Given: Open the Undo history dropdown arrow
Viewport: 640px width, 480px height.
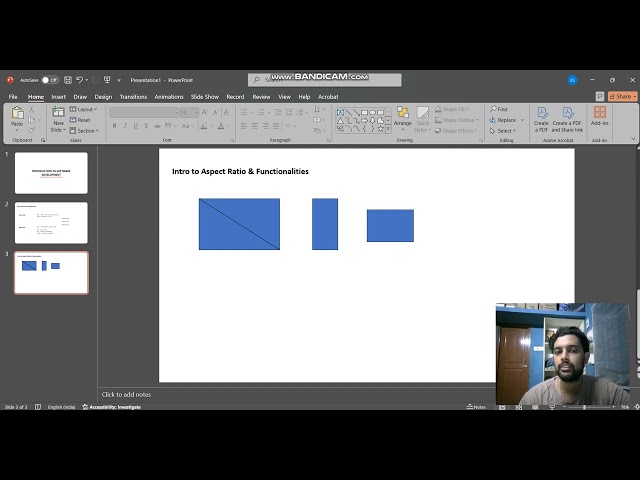Looking at the screenshot, I should (87, 80).
